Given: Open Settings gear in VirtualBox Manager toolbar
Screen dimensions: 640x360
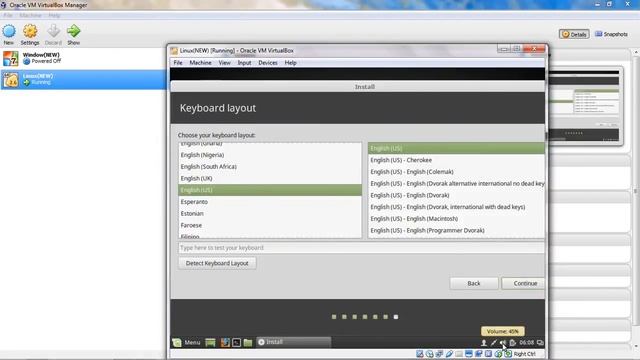Looking at the screenshot, I should coord(30,35).
